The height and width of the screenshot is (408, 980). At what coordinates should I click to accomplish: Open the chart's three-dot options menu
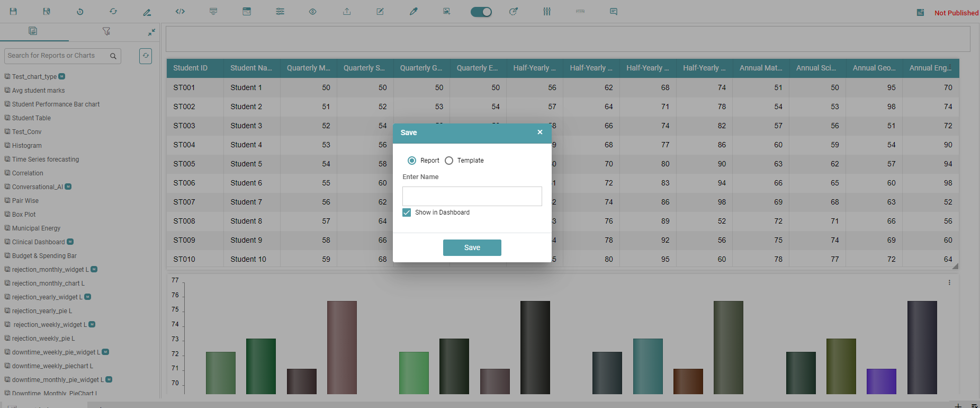pos(949,282)
